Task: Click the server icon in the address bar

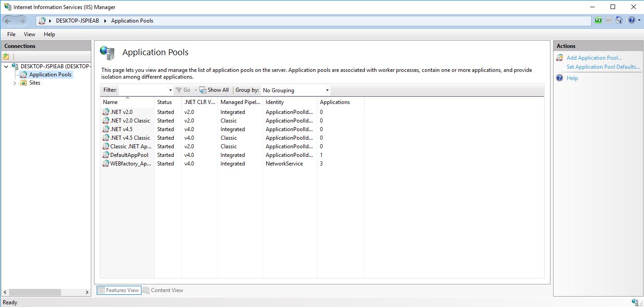Action: (42, 20)
